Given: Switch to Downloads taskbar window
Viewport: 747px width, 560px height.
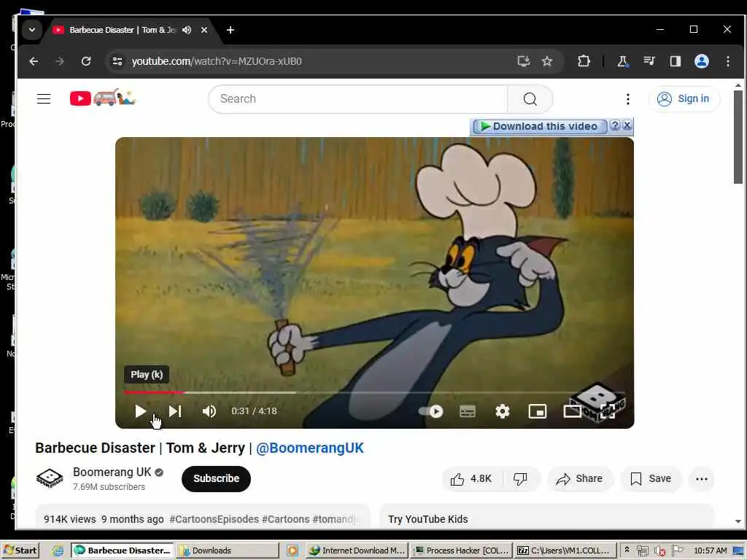Looking at the screenshot, I should 227,551.
